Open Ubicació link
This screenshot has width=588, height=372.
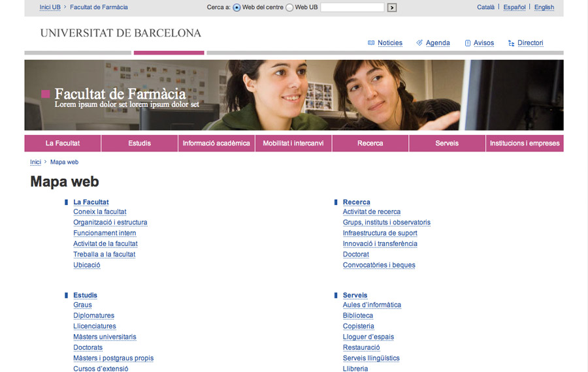click(87, 265)
